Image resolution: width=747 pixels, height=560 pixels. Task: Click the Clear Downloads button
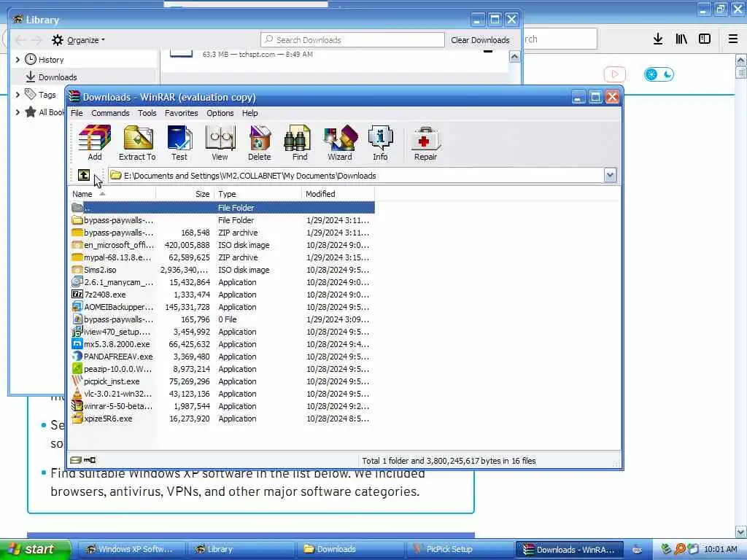point(480,40)
